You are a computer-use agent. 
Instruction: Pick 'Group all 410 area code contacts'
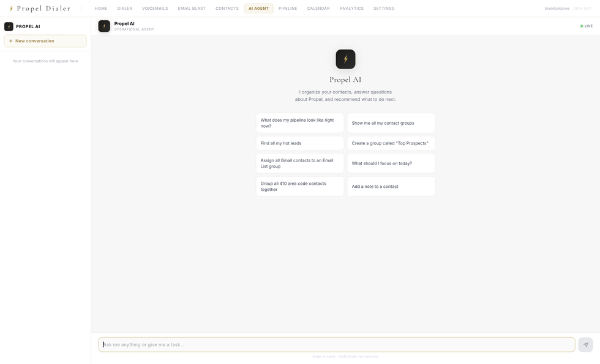tap(299, 186)
